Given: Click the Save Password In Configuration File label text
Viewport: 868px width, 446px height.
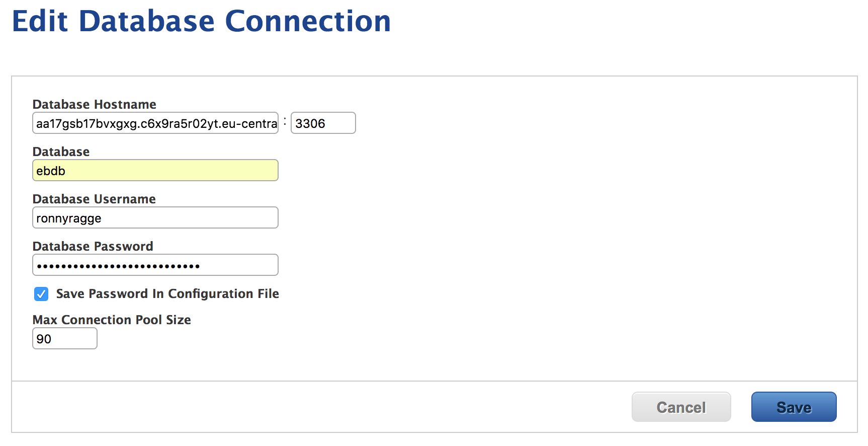Looking at the screenshot, I should [167, 293].
